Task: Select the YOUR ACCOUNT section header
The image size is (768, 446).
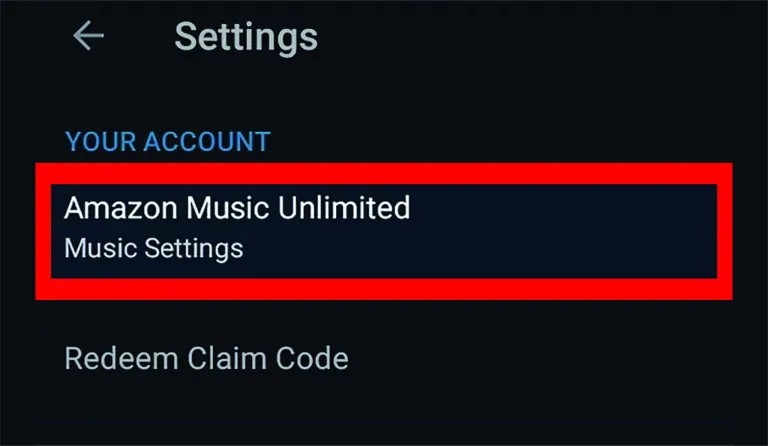Action: tap(168, 141)
